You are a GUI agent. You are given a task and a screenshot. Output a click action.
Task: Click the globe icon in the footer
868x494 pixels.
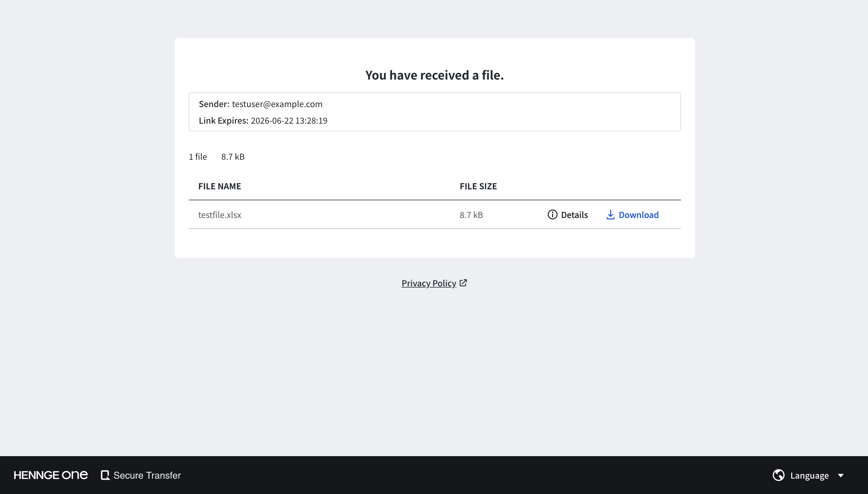pos(778,475)
